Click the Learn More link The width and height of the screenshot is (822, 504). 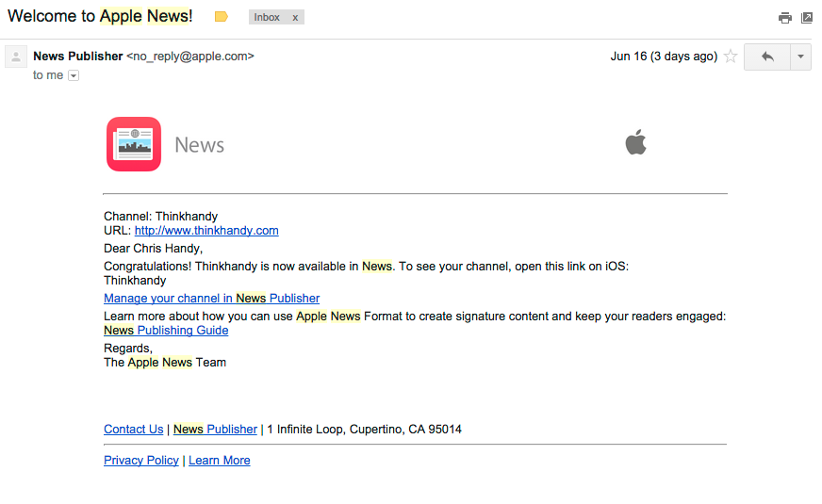point(219,460)
